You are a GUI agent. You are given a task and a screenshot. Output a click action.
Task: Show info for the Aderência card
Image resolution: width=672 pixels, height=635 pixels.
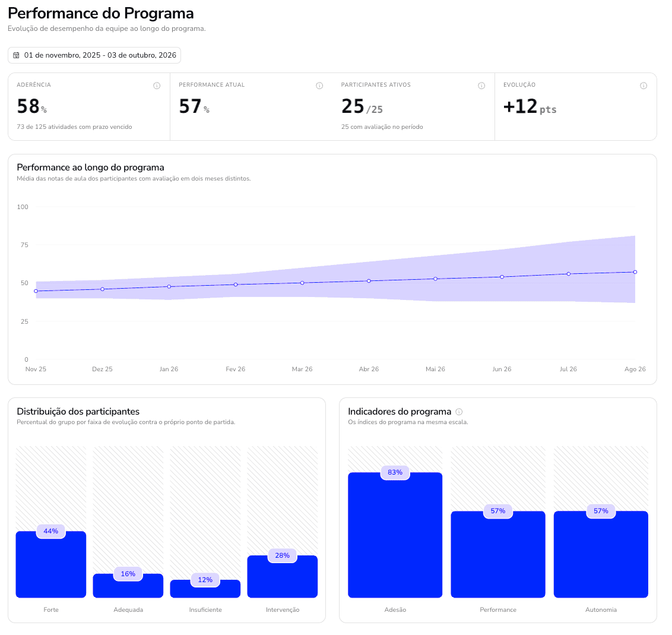157,86
